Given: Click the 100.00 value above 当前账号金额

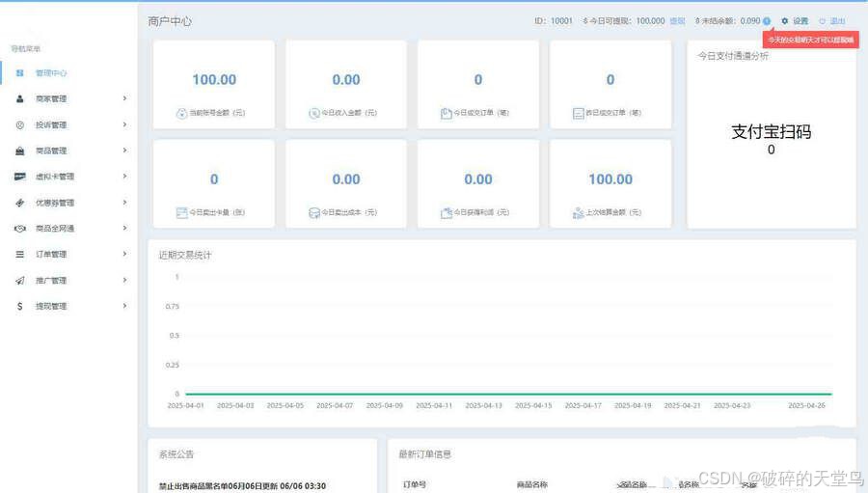Looking at the screenshot, I should click(x=214, y=80).
